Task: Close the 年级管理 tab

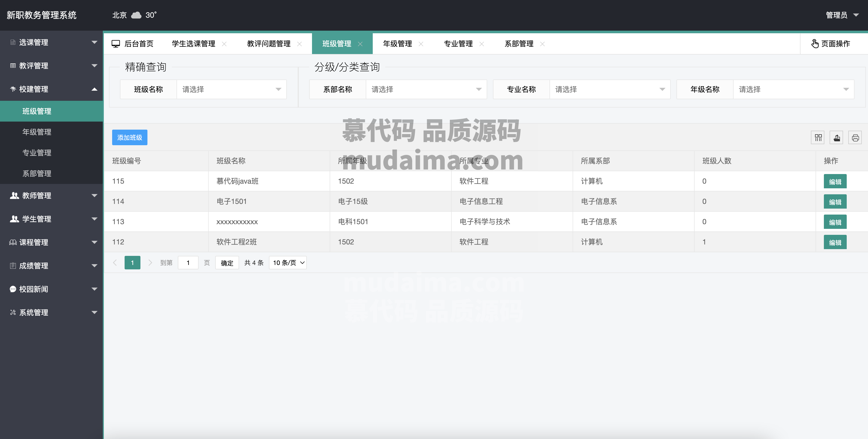Action: pyautogui.click(x=421, y=44)
